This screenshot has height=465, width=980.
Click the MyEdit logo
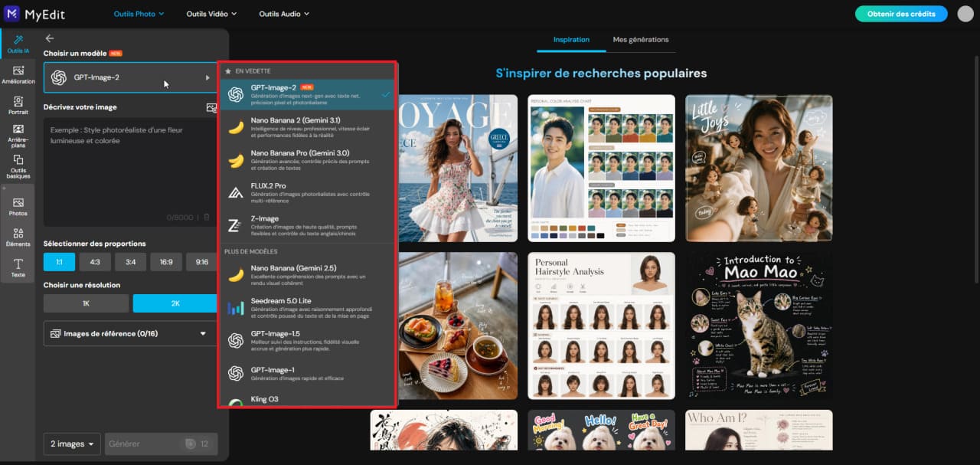coord(35,14)
